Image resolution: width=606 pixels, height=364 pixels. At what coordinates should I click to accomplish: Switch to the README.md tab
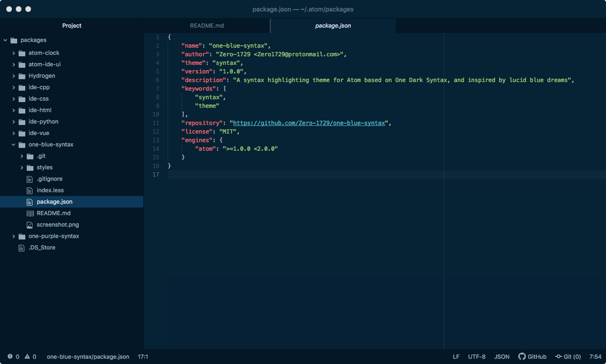(207, 26)
